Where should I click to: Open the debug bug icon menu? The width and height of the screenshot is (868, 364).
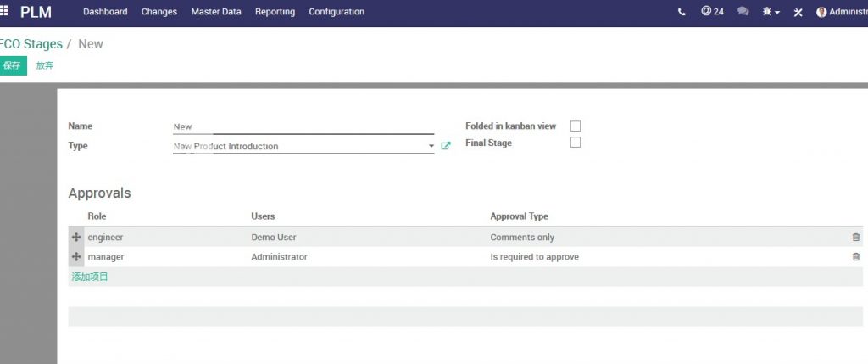coord(771,12)
